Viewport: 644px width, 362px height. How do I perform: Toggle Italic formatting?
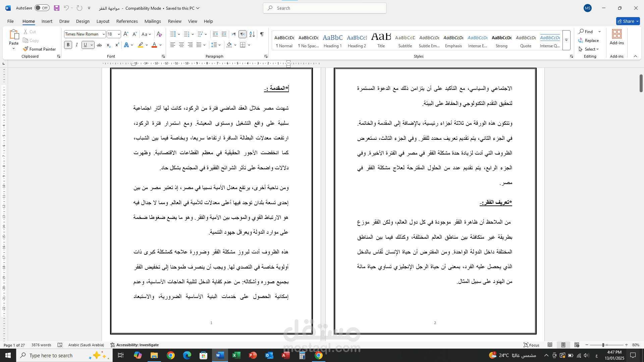[77, 45]
